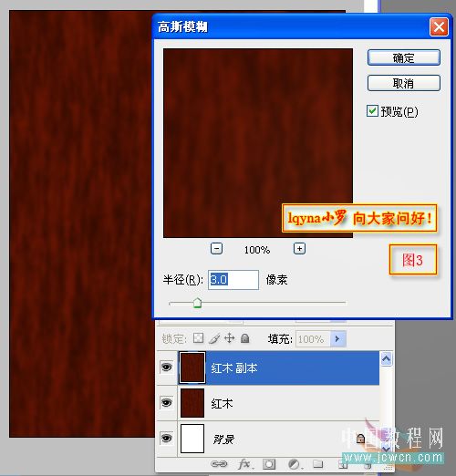Zoom out the blur preview with minus button
This screenshot has height=476, width=456.
click(x=216, y=249)
